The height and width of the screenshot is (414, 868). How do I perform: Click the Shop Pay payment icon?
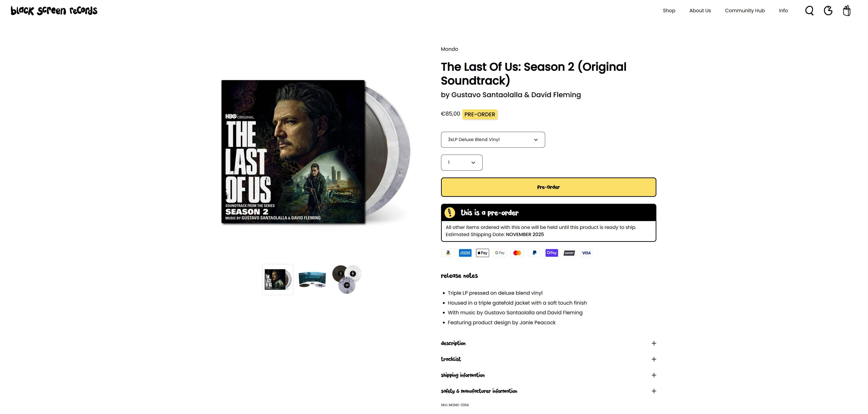552,253
